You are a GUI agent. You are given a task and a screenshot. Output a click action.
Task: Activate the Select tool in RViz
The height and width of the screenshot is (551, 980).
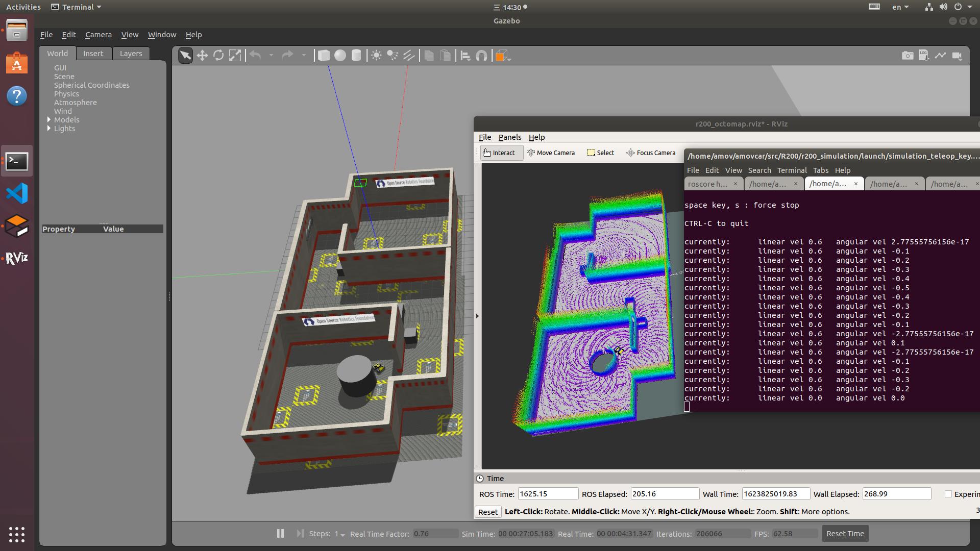(x=601, y=153)
